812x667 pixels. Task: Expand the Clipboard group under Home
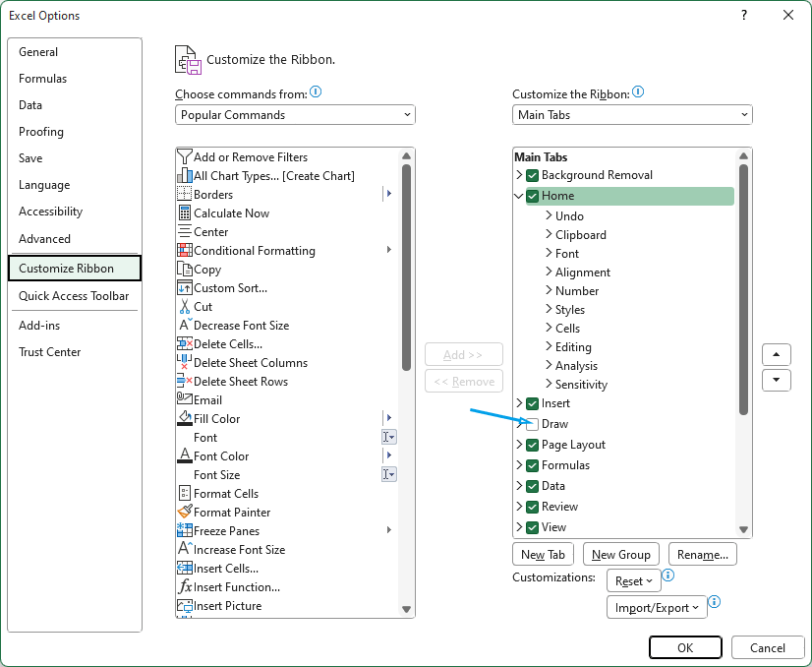(549, 235)
